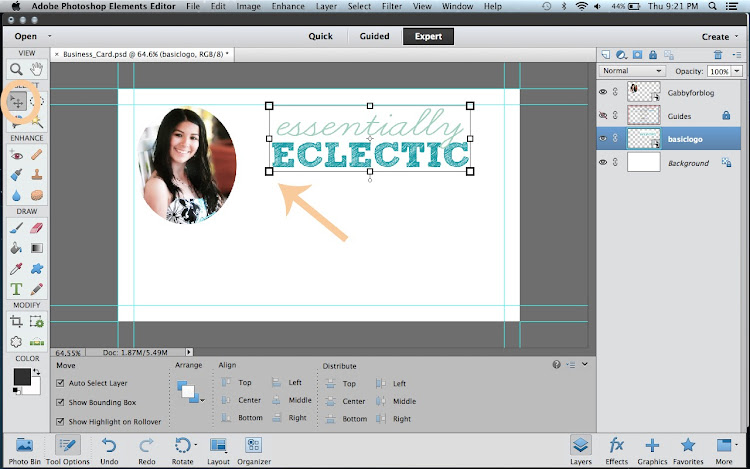750x469 pixels.
Task: Select the Zoom tool in View section
Action: coord(16,70)
